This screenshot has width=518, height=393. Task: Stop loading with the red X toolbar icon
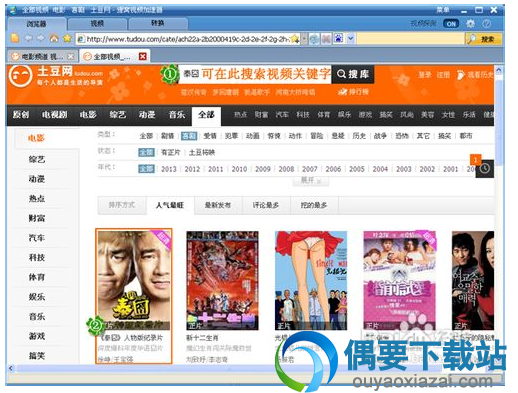326,39
